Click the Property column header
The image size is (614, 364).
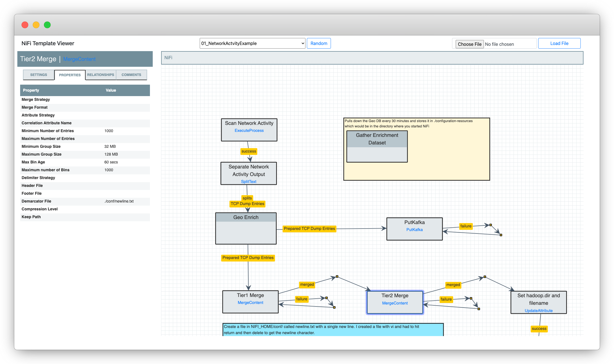[x=31, y=90]
